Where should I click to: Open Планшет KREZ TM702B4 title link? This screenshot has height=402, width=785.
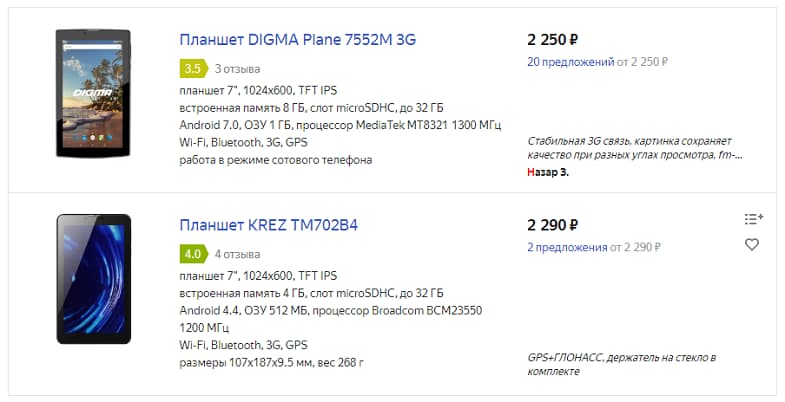pyautogui.click(x=268, y=225)
